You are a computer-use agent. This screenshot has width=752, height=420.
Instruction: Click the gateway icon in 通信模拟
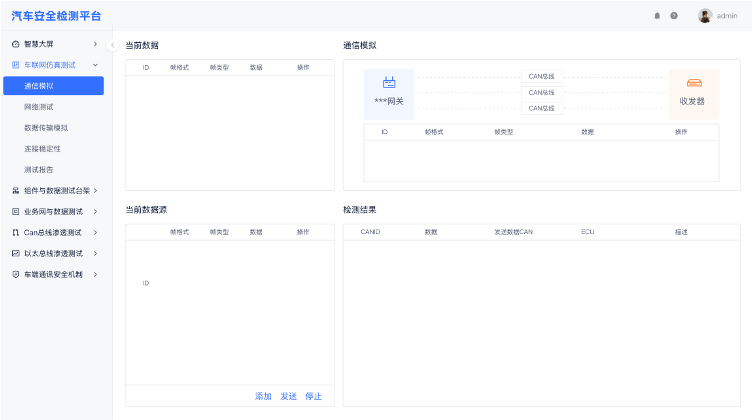coord(389,82)
